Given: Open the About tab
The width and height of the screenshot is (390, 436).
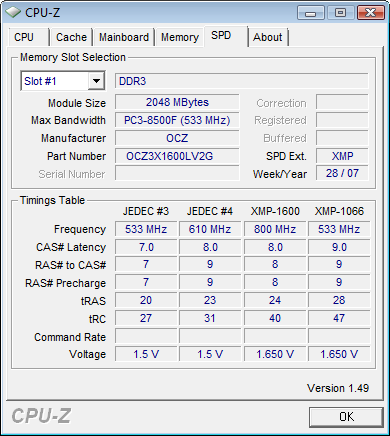Looking at the screenshot, I should (268, 37).
